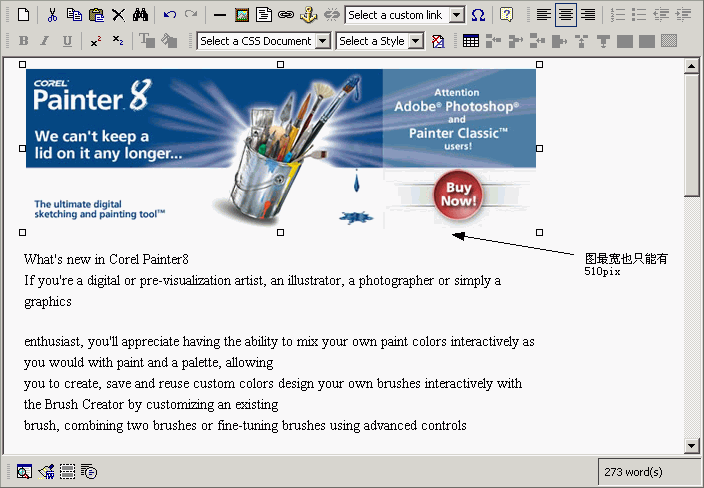Select the Corel Painter 8 banner image
This screenshot has width=704, height=488.
click(281, 148)
